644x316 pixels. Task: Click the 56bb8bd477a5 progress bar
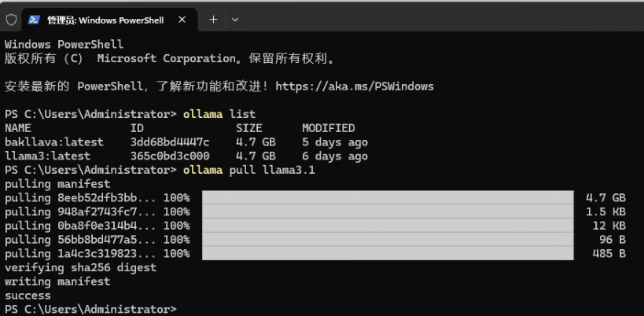pyautogui.click(x=387, y=239)
